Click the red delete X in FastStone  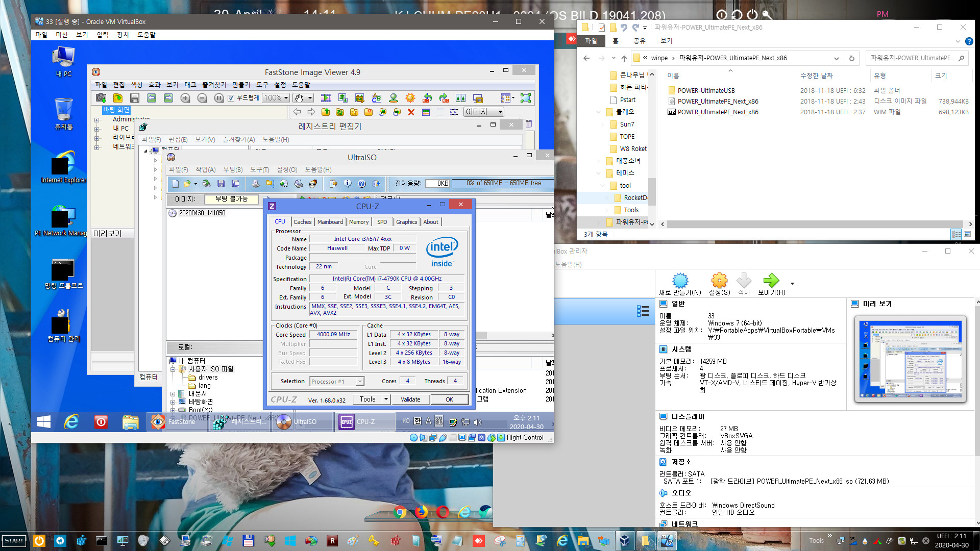click(411, 112)
